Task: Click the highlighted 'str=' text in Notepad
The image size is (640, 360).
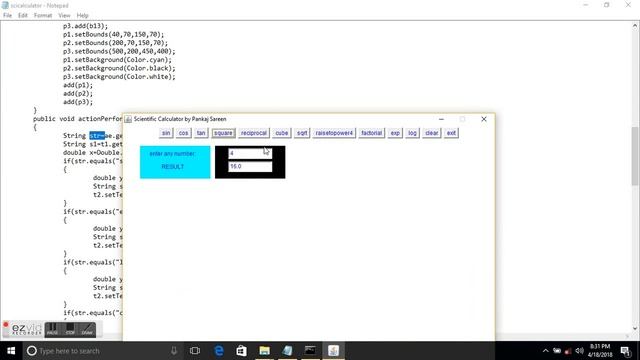Action: (97, 136)
